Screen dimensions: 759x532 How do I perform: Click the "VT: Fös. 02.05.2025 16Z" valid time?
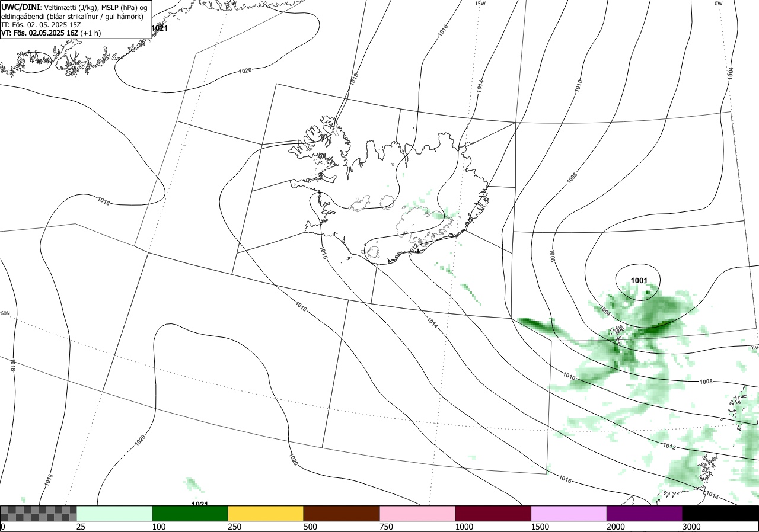tap(40, 33)
